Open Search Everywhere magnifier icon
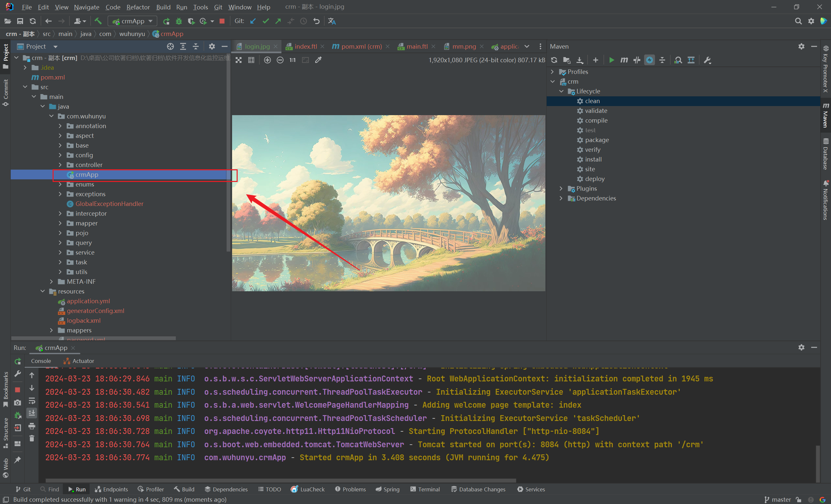Viewport: 831px width, 504px height. click(x=798, y=21)
